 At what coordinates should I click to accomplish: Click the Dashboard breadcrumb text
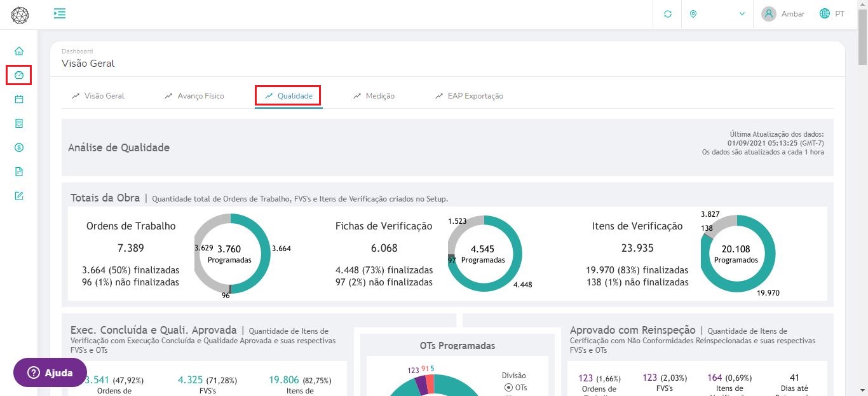click(x=77, y=51)
